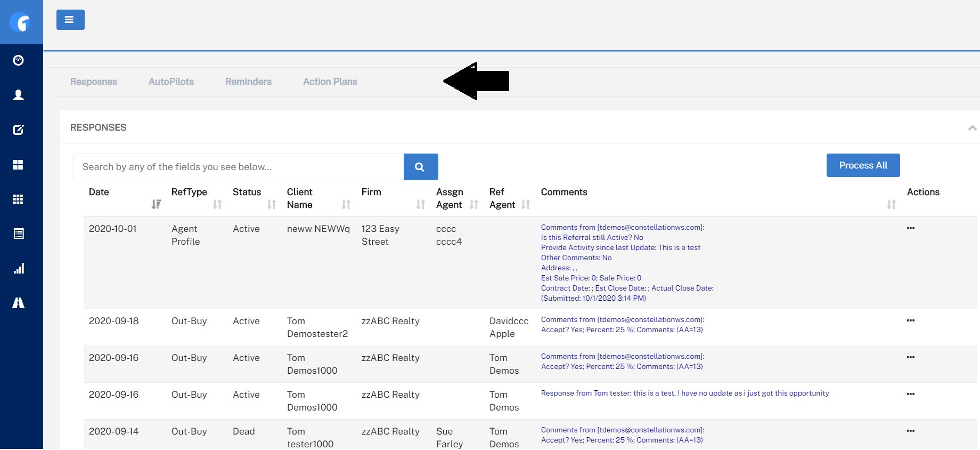
Task: Open the Reminders tab
Action: [x=248, y=82]
